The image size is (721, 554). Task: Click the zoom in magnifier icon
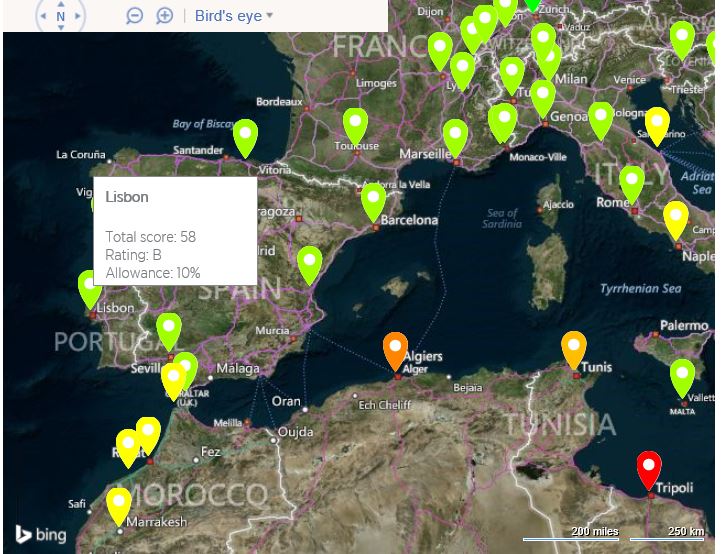point(164,16)
